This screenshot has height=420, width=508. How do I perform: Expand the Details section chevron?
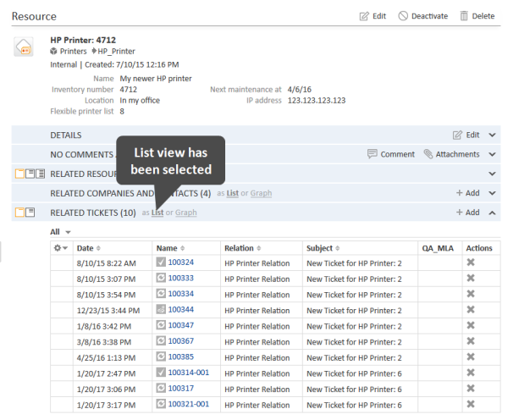[492, 135]
